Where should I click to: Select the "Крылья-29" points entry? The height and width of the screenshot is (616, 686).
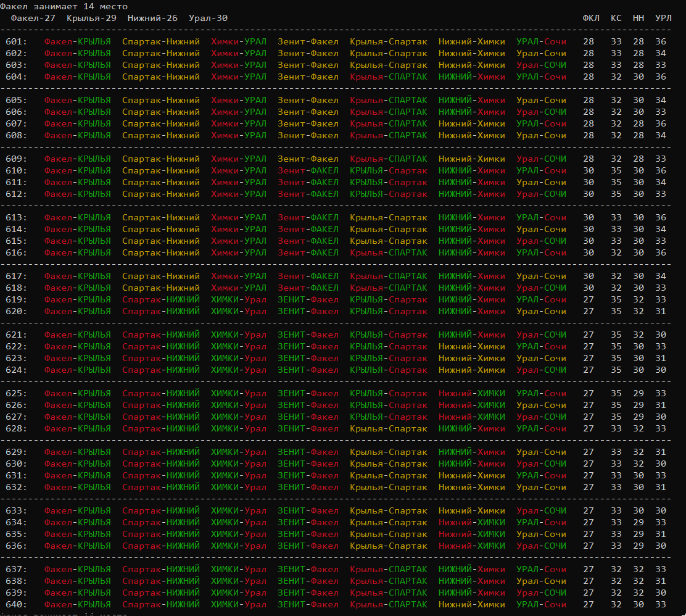point(91,19)
